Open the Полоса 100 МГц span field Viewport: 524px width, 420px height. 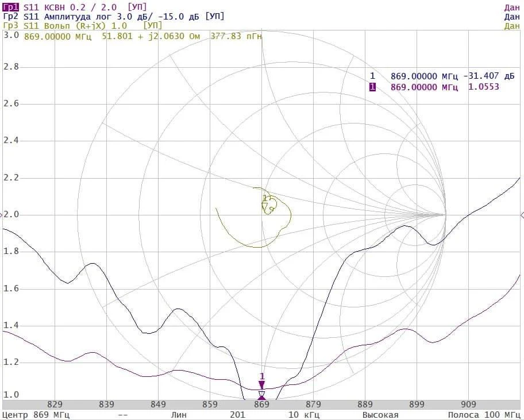click(x=484, y=415)
